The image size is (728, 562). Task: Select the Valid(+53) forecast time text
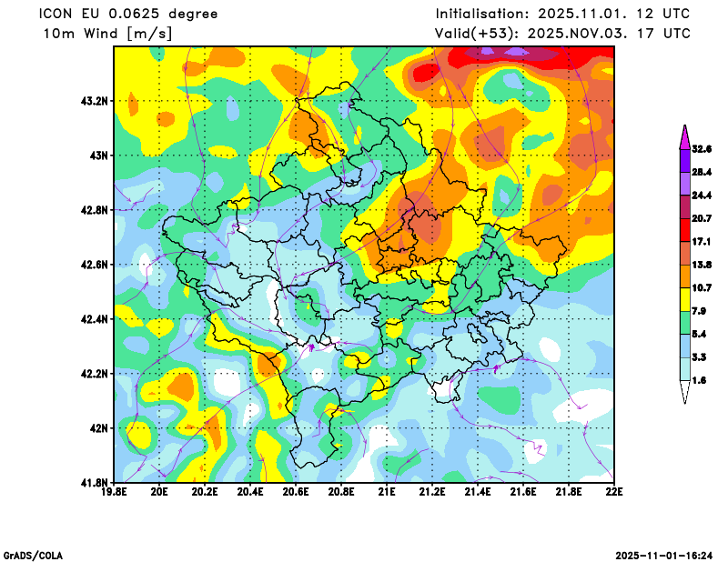[x=562, y=34]
